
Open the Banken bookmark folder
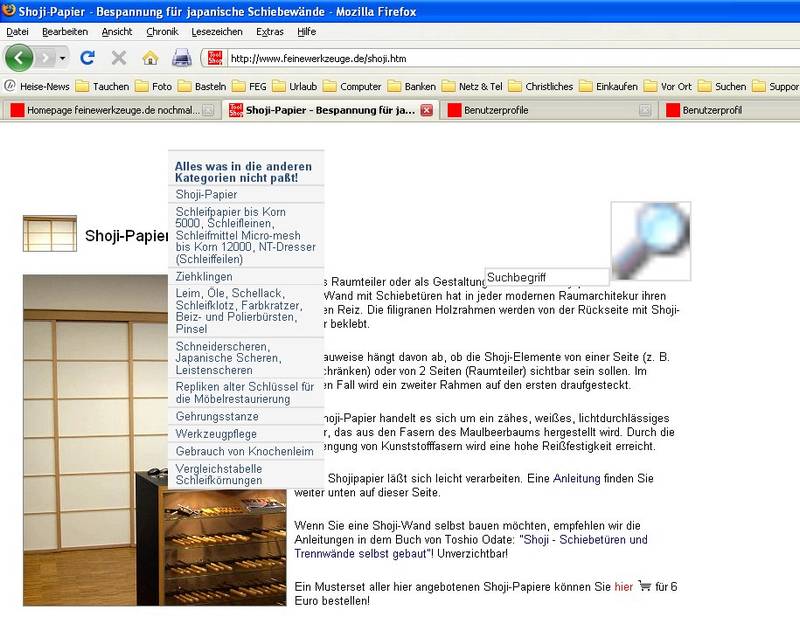[412, 86]
